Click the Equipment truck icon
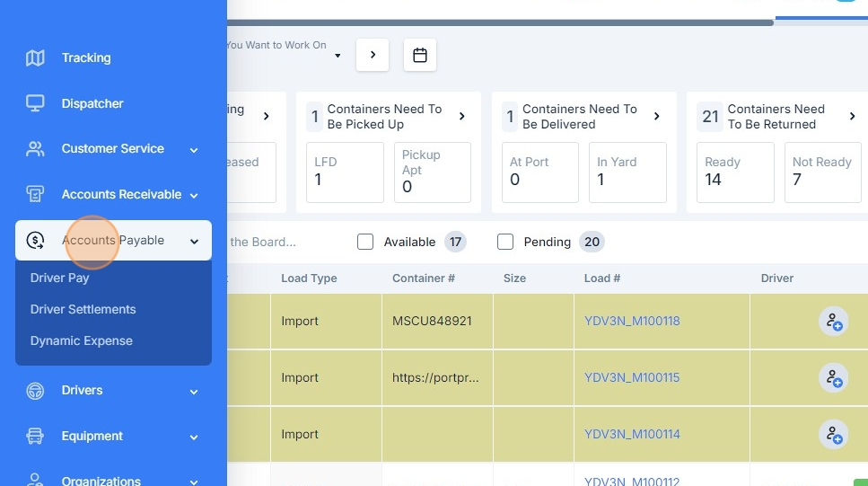Image resolution: width=868 pixels, height=486 pixels. 35,436
